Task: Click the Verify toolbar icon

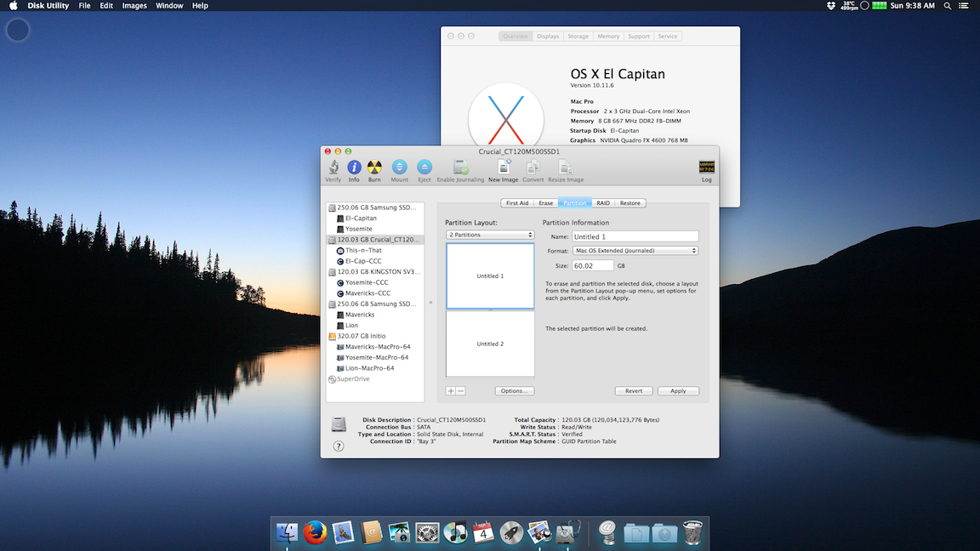Action: 333,168
